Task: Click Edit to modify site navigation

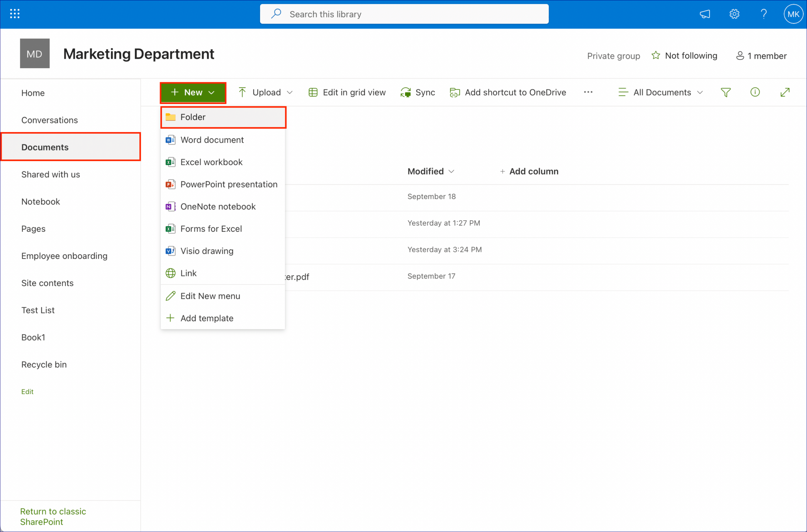Action: [27, 391]
